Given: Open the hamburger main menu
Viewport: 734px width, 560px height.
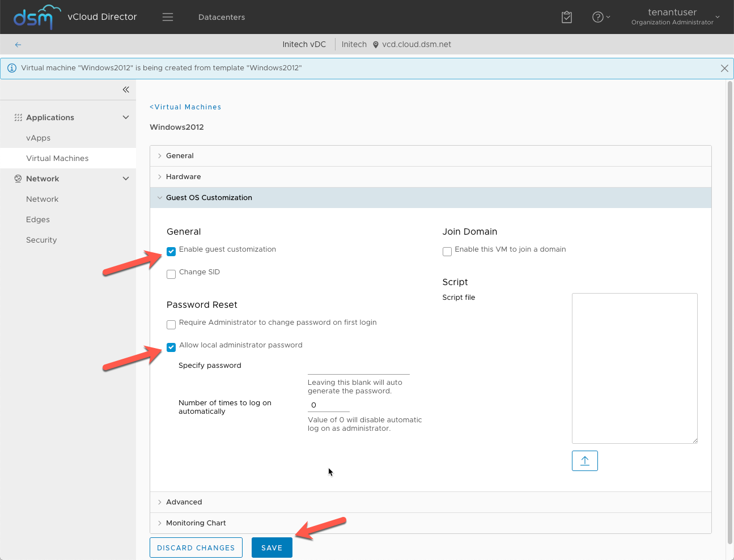Looking at the screenshot, I should 168,17.
